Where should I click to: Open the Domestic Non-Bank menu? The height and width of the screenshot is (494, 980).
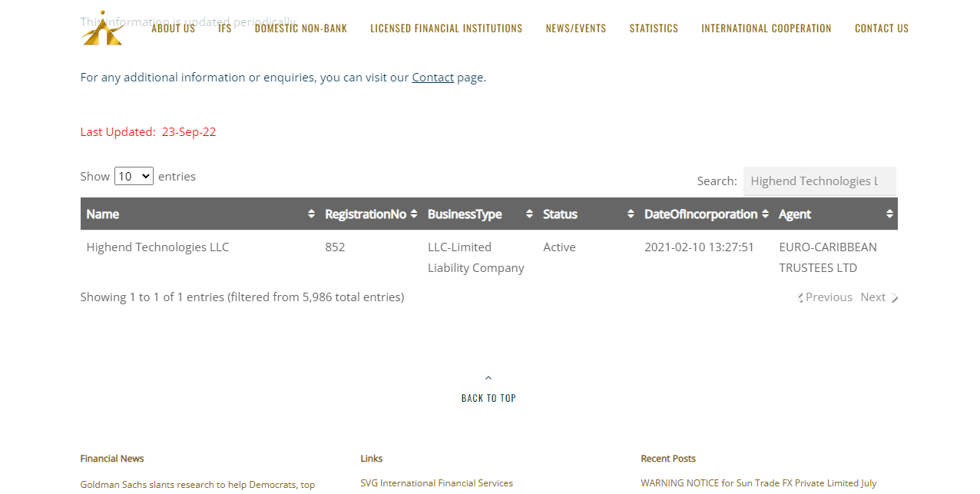coord(301,28)
